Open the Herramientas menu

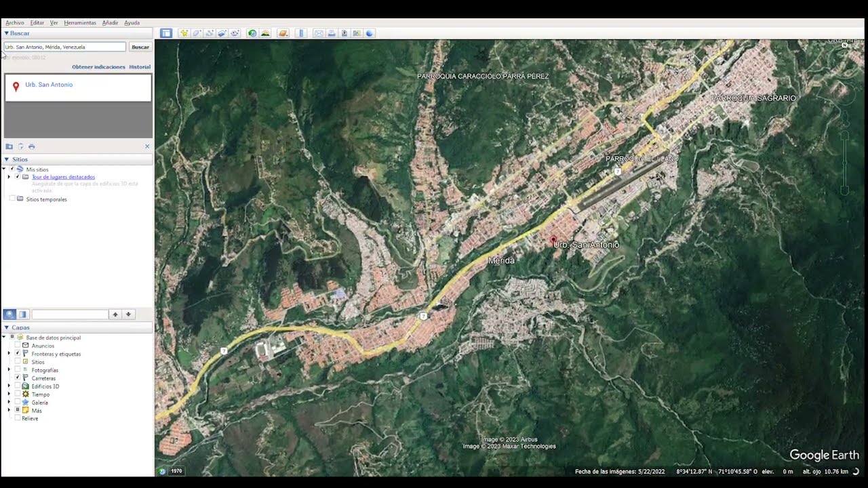pyautogui.click(x=80, y=22)
